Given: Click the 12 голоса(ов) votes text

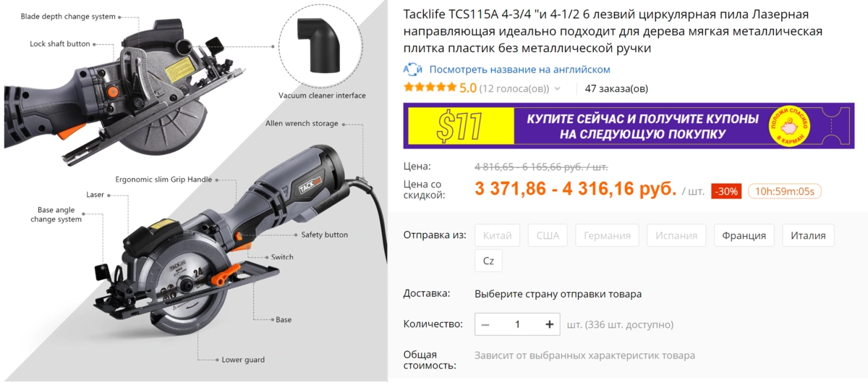Looking at the screenshot, I should pos(514,89).
